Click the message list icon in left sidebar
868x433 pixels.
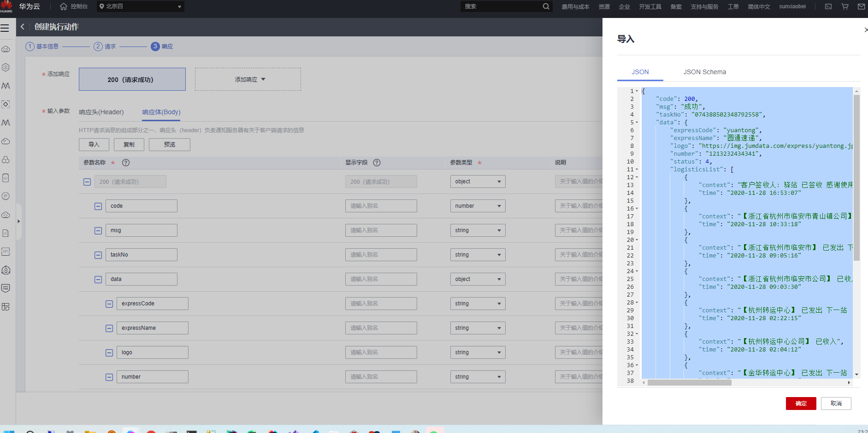(6, 288)
